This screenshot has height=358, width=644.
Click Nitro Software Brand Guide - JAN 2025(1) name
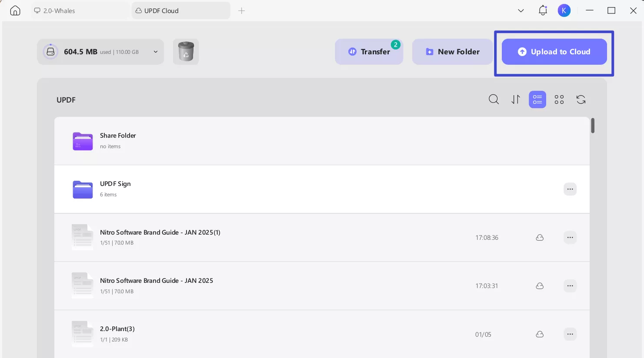[160, 232]
